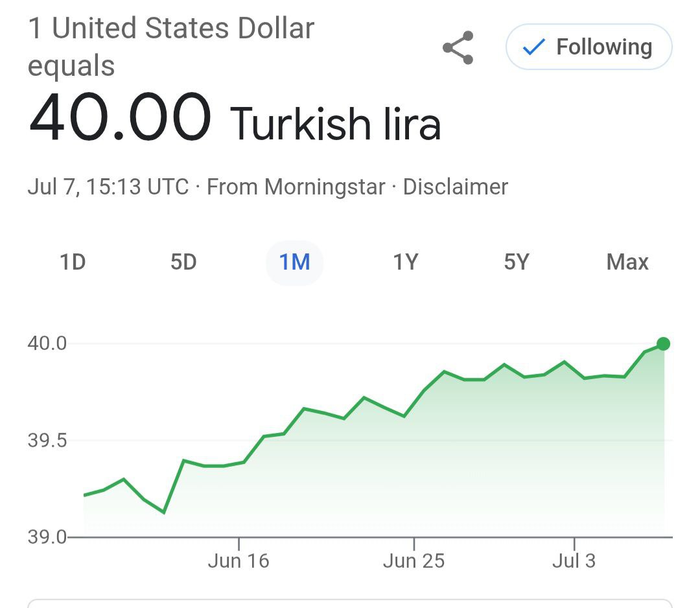The width and height of the screenshot is (700, 608).
Task: Switch to the 1Y chart view
Action: (x=405, y=262)
